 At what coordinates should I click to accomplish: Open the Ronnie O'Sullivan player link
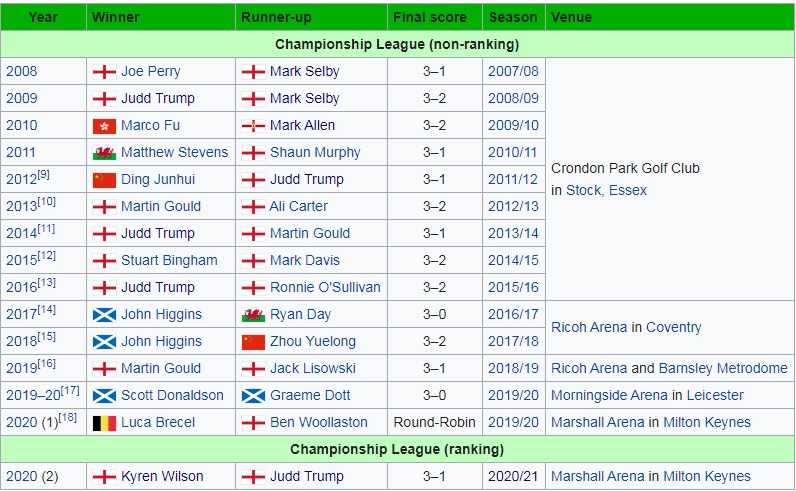click(325, 287)
